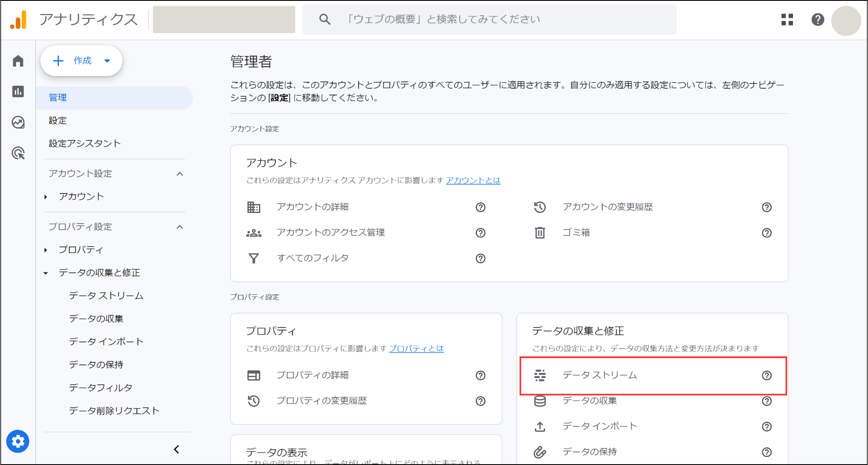Expand the アカウント tree arrow in sidebar
The height and width of the screenshot is (465, 868).
pos(45,197)
